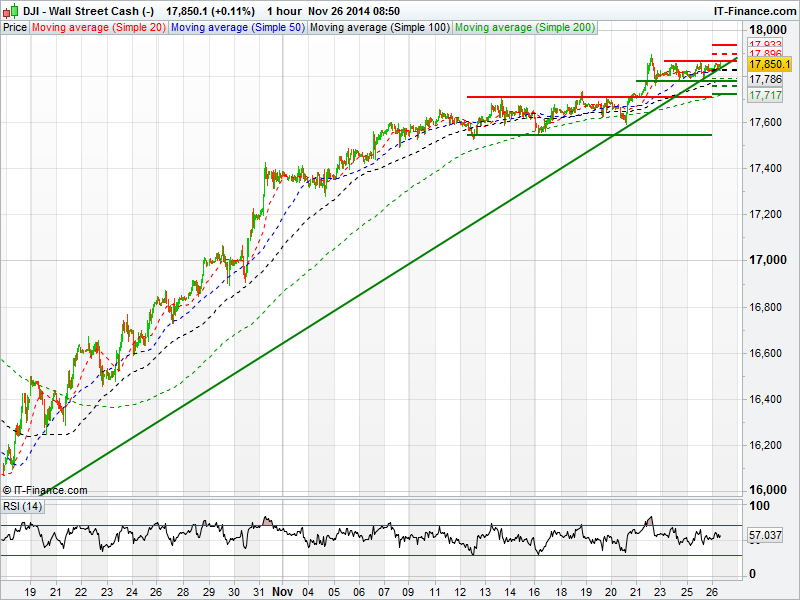Click the 06 date axis label

click(x=359, y=592)
